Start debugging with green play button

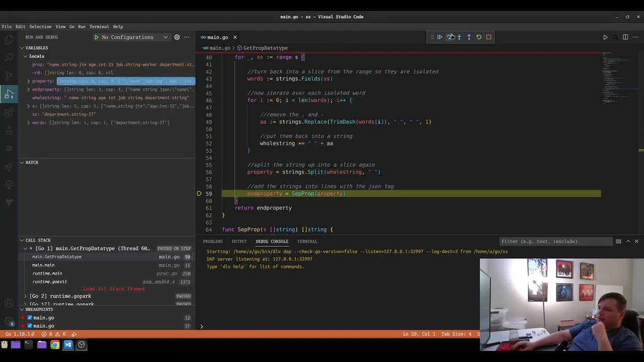point(96,37)
